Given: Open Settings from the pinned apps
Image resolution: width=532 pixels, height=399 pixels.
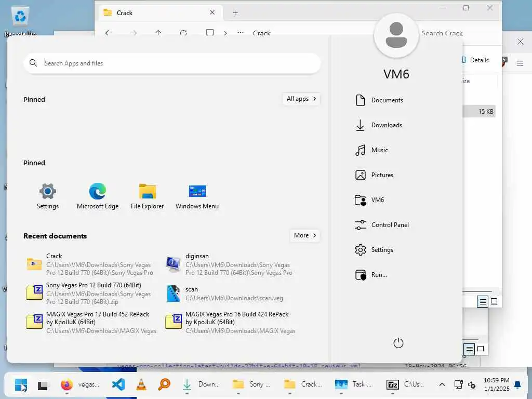Looking at the screenshot, I should (x=47, y=196).
